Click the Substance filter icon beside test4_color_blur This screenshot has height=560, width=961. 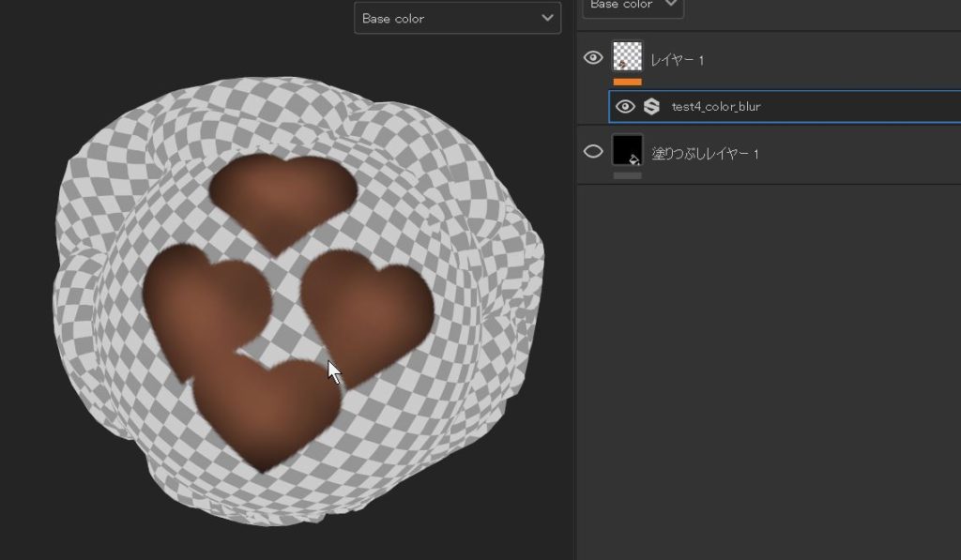651,107
